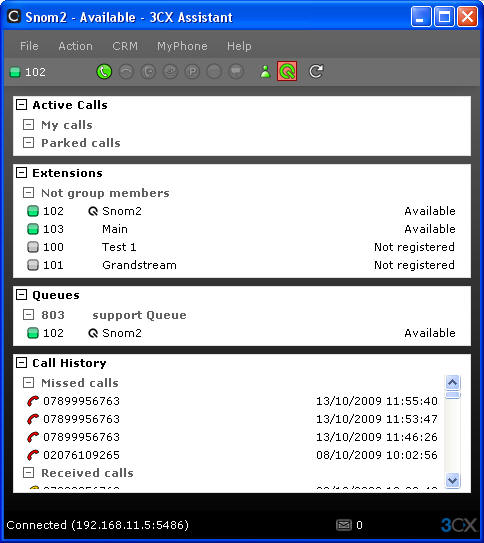
Task: Collapse the Not group members group
Action: [28, 193]
